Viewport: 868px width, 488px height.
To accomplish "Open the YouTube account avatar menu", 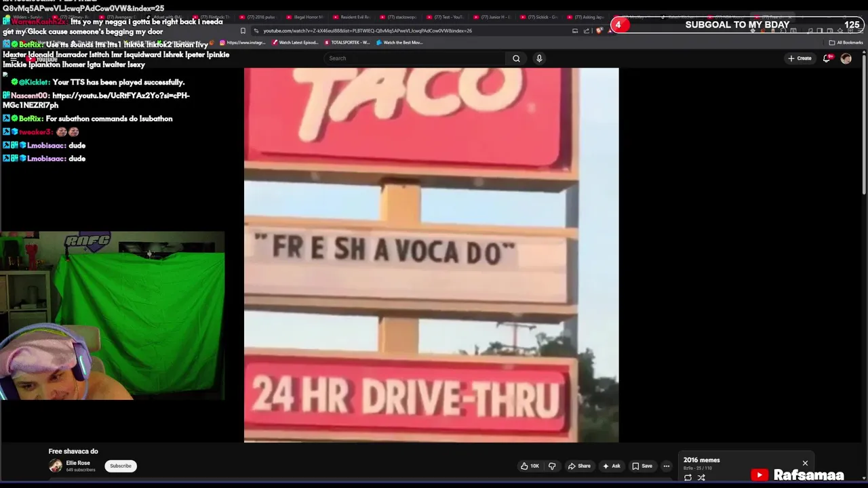I will tap(846, 58).
